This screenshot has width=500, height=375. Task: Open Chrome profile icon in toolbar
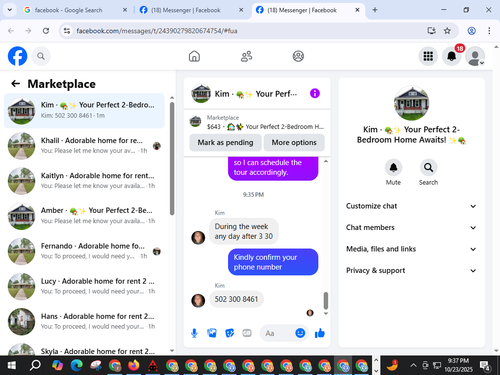[471, 31]
